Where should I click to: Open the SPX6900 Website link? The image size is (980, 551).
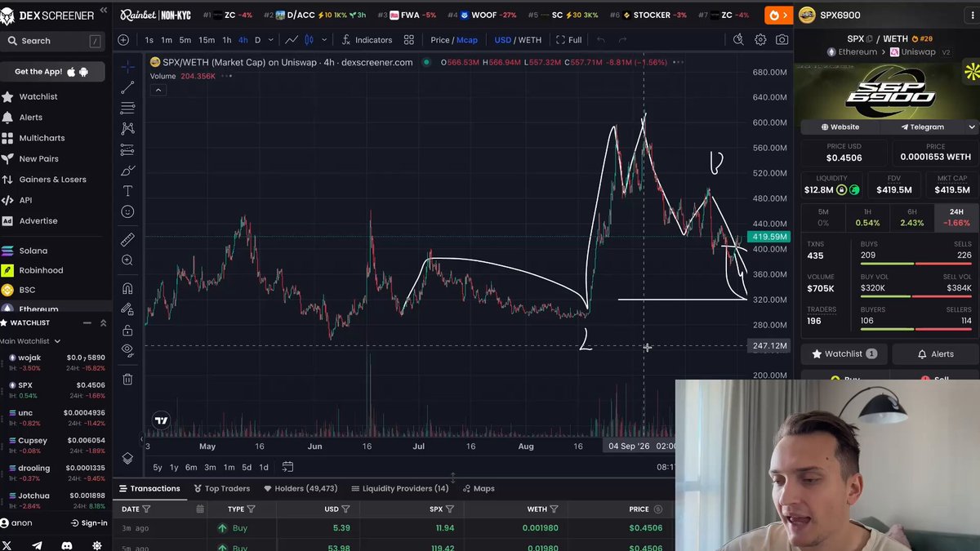point(840,127)
